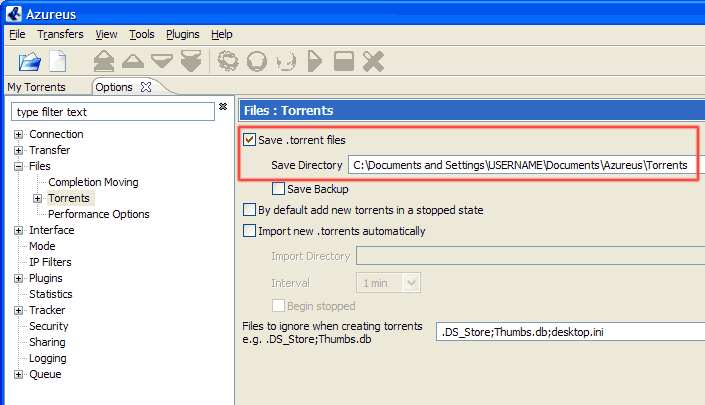This screenshot has width=705, height=405.
Task: Click the files to ignore text field
Action: tap(571, 332)
